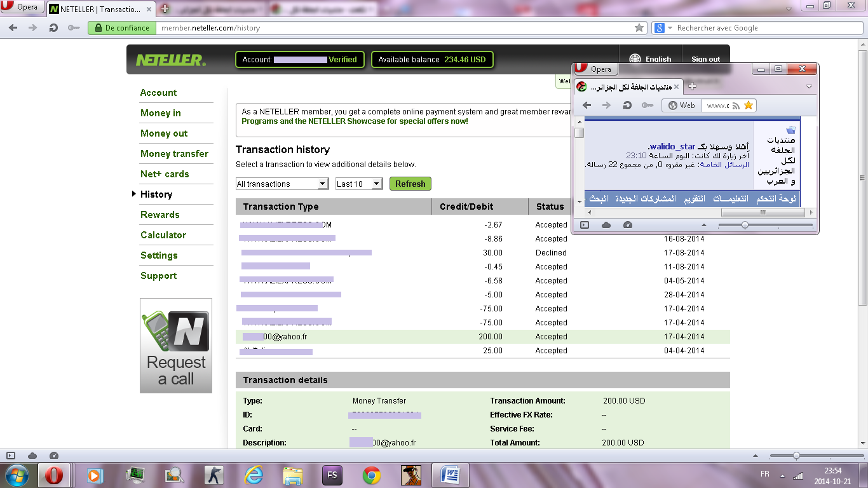Image resolution: width=868 pixels, height=488 pixels.
Task: Add a new tab in main Opera window
Action: tap(165, 9)
